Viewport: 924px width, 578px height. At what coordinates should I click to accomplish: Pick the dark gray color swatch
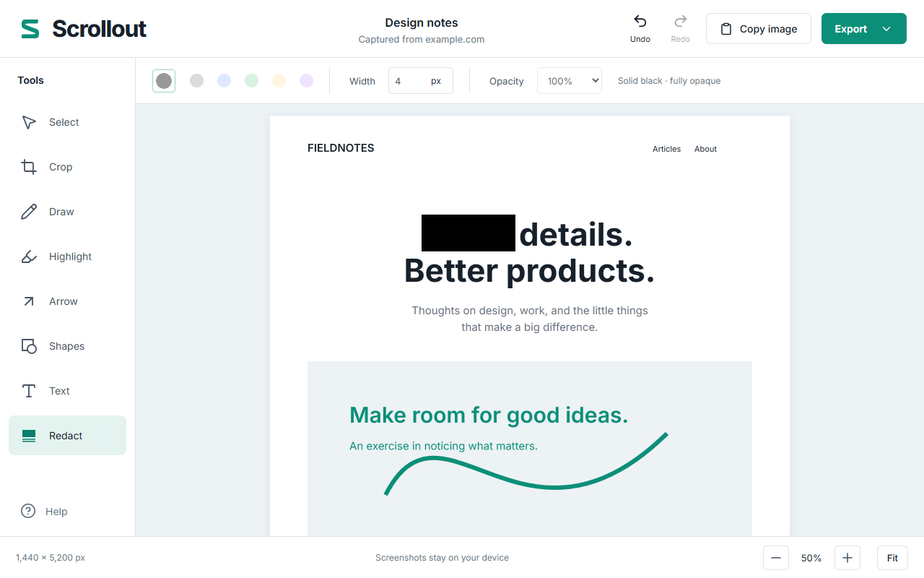tap(164, 81)
